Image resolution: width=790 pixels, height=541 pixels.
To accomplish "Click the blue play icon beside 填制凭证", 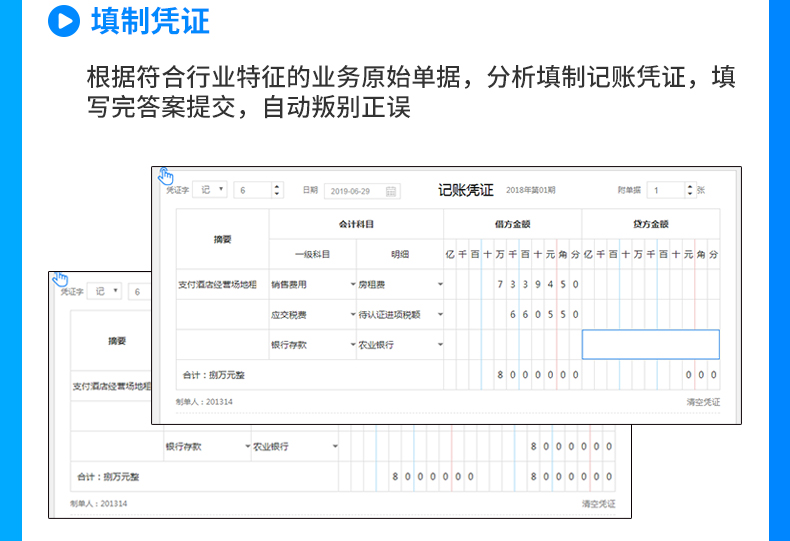I will click(63, 21).
